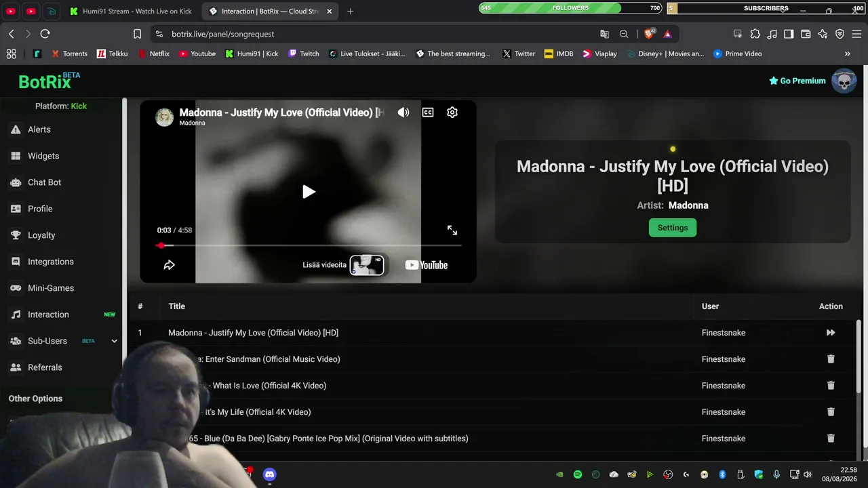This screenshot has width=868, height=488.
Task: Open the browser apps grid icon
Action: coord(11,54)
